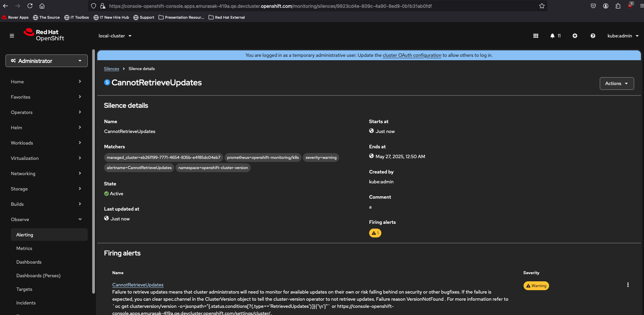Open Dashboards (Perses) in the sidebar

click(x=49, y=276)
